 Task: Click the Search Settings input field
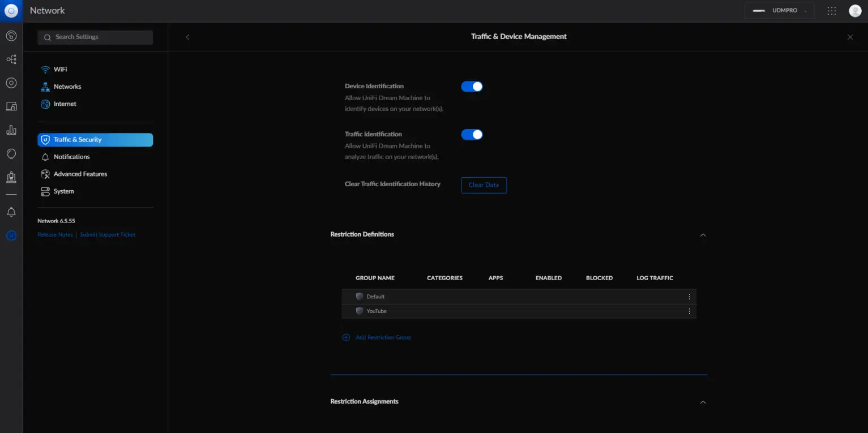click(x=95, y=37)
